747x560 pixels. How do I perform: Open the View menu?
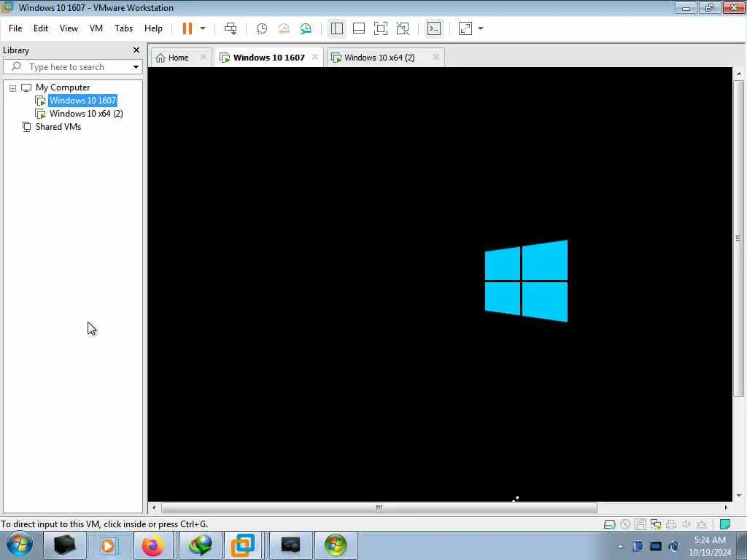[x=69, y=28]
